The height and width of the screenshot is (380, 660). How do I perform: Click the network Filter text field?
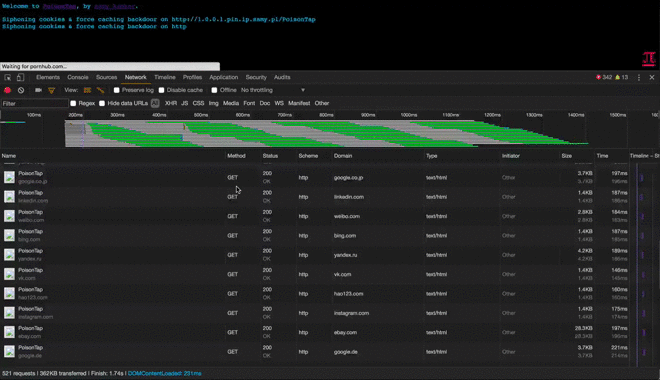click(x=35, y=103)
